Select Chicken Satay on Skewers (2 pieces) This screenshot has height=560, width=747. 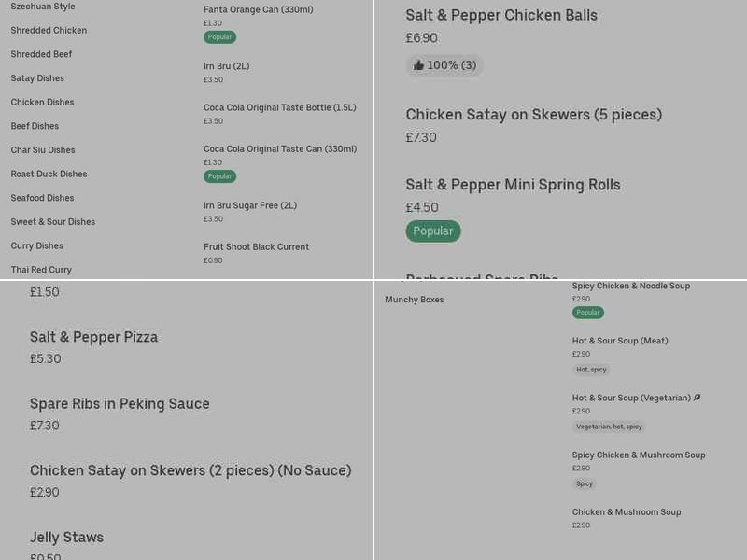click(x=191, y=470)
